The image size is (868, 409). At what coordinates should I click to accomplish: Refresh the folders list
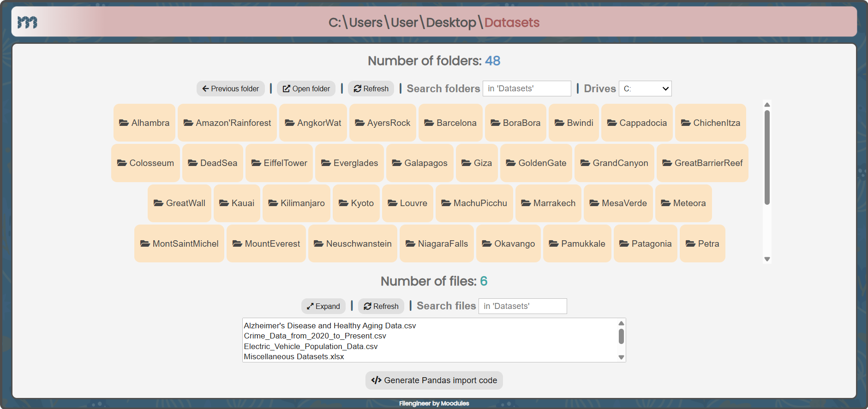click(x=371, y=89)
